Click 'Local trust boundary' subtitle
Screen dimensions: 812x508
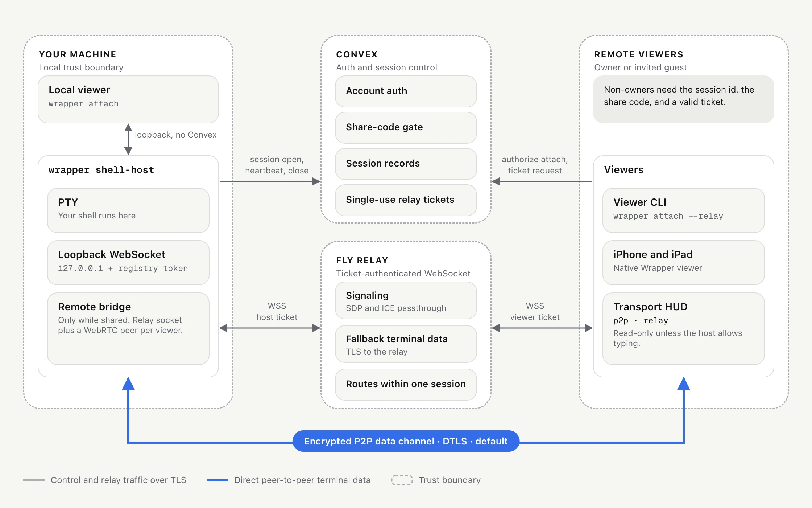81,67
